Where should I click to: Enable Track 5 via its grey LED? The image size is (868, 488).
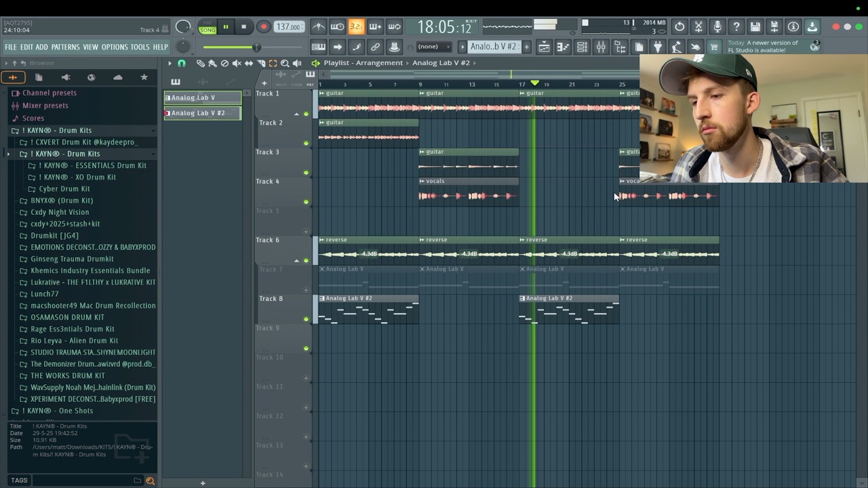click(306, 231)
